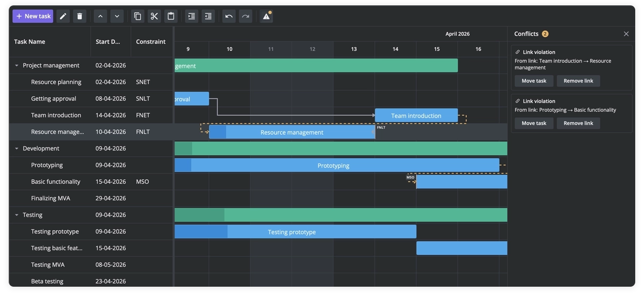Viewport: 644px width, 295px height.
Task: Click the SNET constraint cell for Resource planning
Action: [152, 82]
